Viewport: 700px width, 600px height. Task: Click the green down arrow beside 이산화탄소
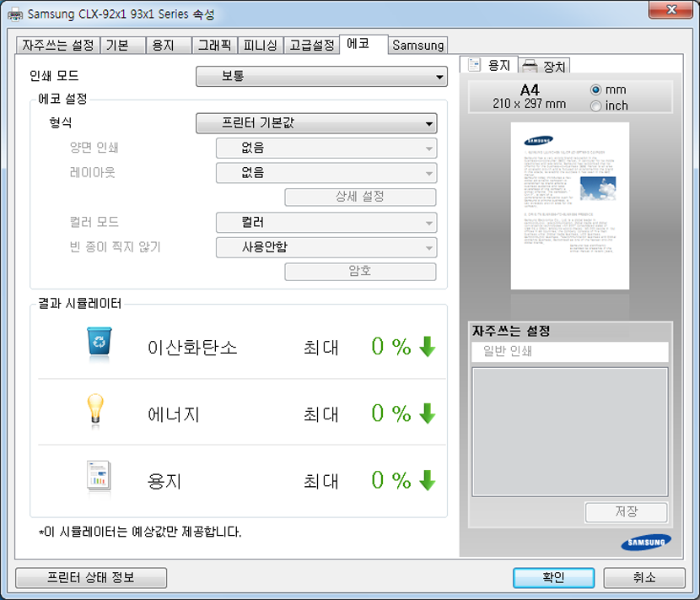pyautogui.click(x=428, y=346)
